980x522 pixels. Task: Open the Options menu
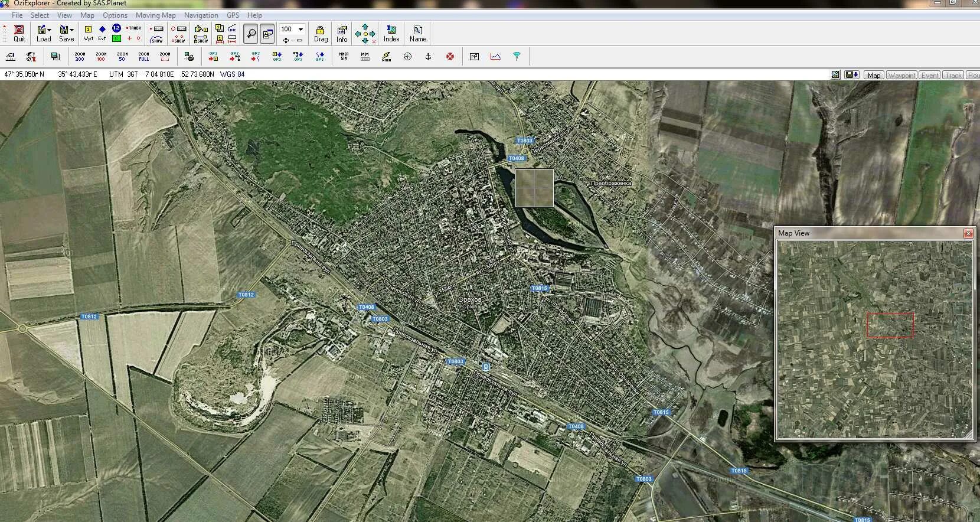click(115, 15)
